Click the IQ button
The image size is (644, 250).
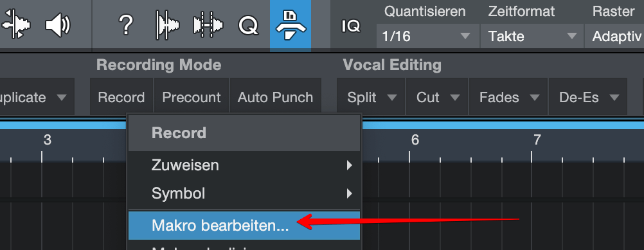[x=351, y=26]
